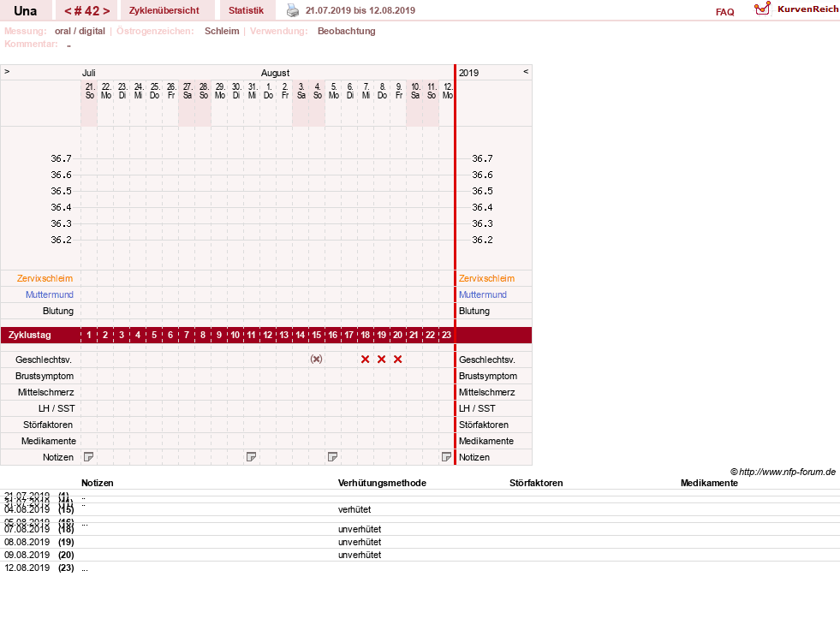Click the bracketed X on cycle day 15

click(x=317, y=360)
